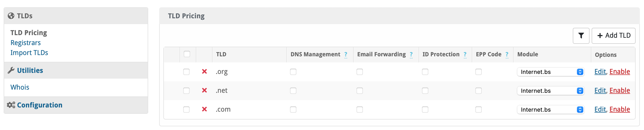
Task: Open Import TLDs in the sidebar
Action: pos(29,53)
